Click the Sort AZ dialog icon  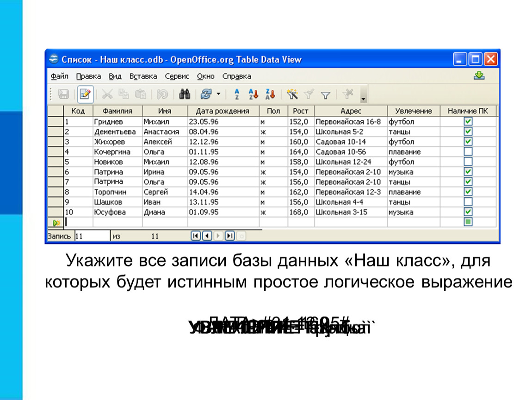tap(237, 94)
